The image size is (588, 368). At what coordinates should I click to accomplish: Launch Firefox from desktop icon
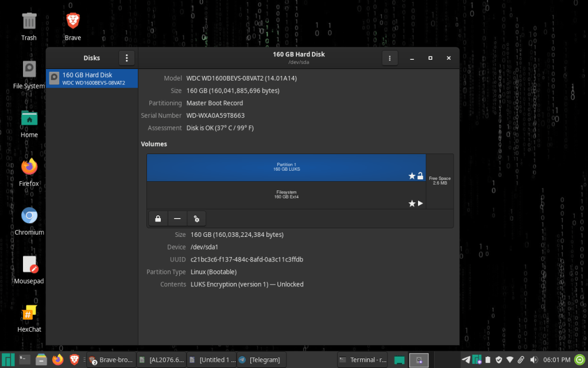pos(29,172)
